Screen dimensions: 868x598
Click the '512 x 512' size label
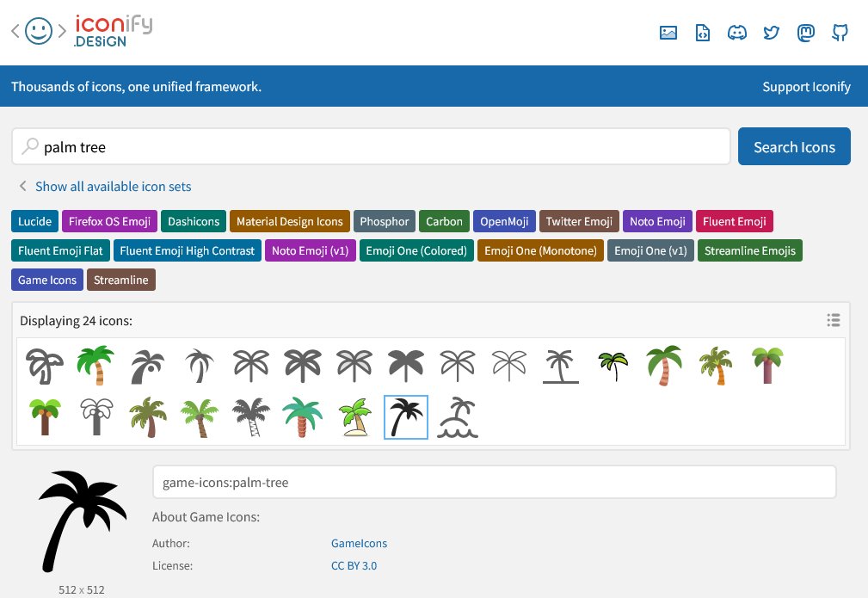pyautogui.click(x=82, y=589)
